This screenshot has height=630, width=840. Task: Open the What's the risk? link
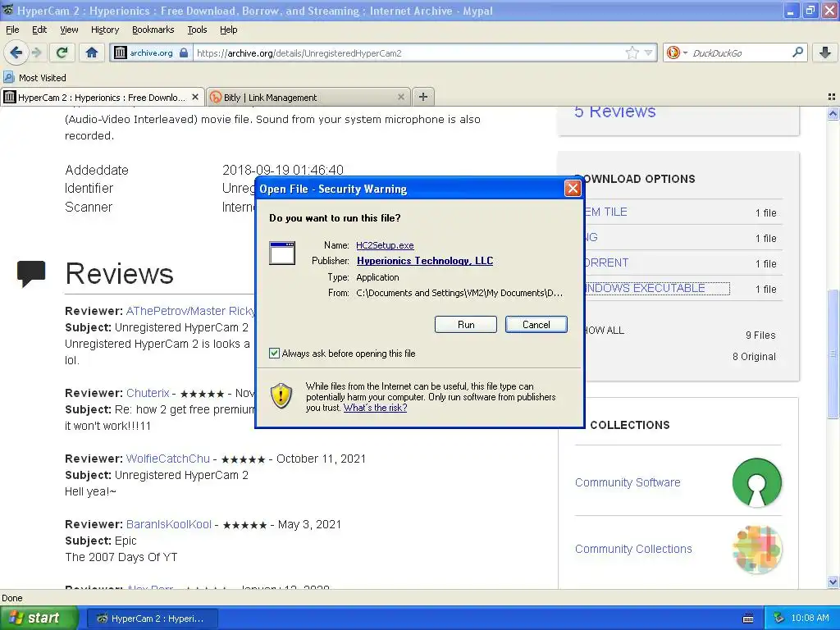coord(375,407)
